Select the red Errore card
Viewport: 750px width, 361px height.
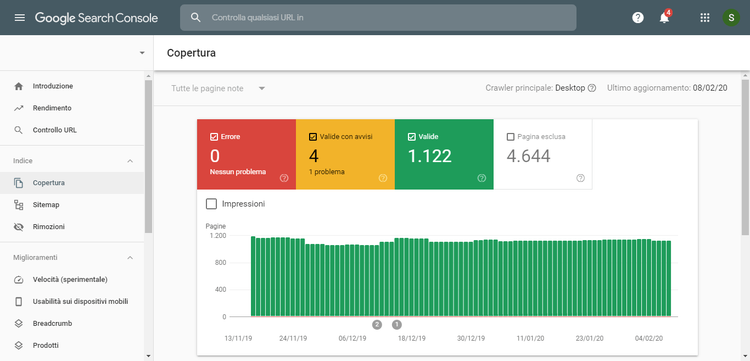pos(246,154)
